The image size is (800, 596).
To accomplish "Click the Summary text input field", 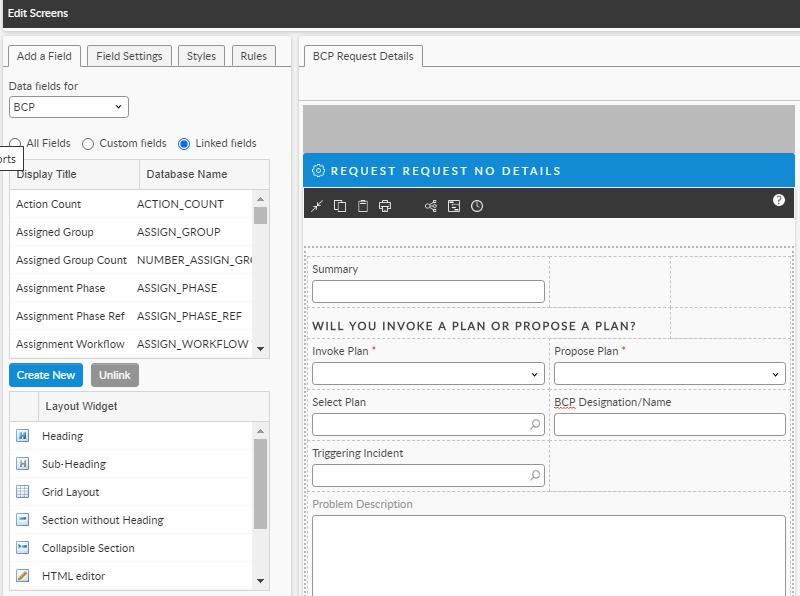I will pyautogui.click(x=428, y=291).
